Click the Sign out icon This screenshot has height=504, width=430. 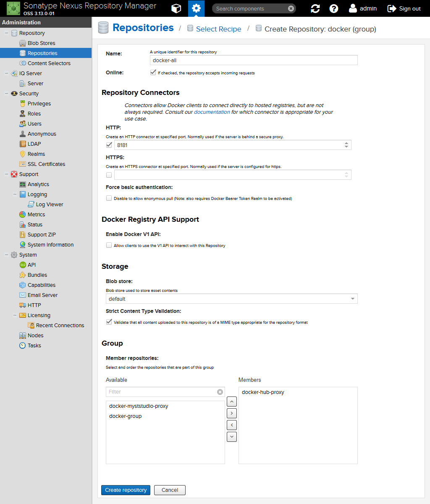[x=391, y=8]
